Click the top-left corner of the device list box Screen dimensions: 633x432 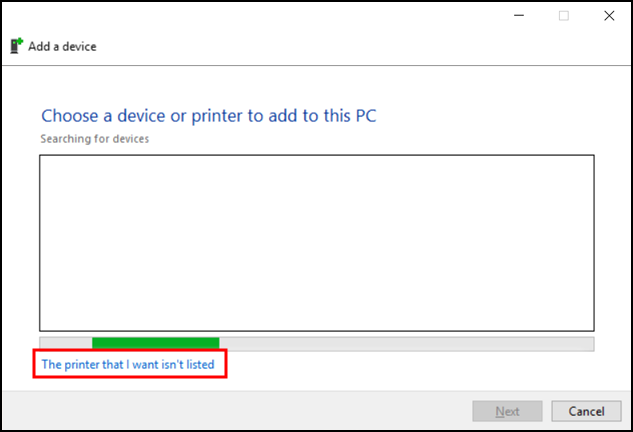[43, 158]
